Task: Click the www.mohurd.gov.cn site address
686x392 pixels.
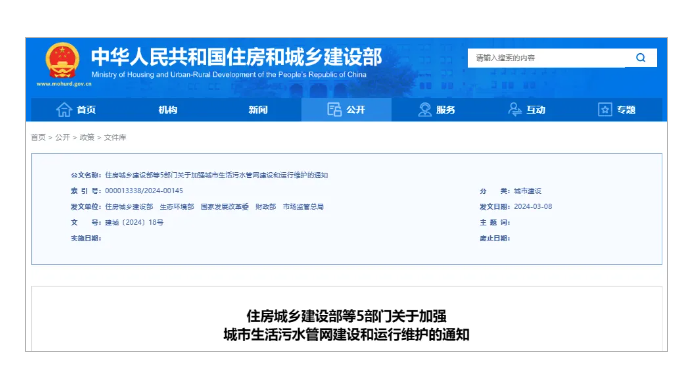Action: coord(64,84)
